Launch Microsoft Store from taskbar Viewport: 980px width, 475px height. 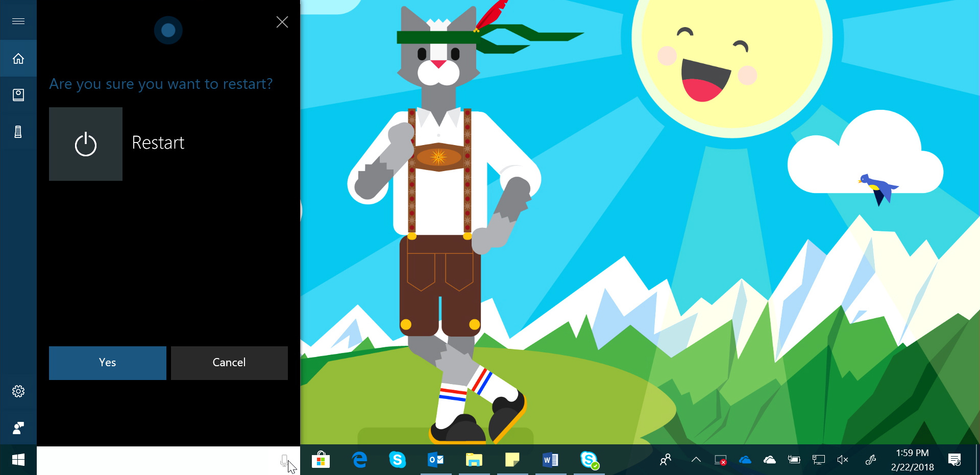tap(321, 460)
